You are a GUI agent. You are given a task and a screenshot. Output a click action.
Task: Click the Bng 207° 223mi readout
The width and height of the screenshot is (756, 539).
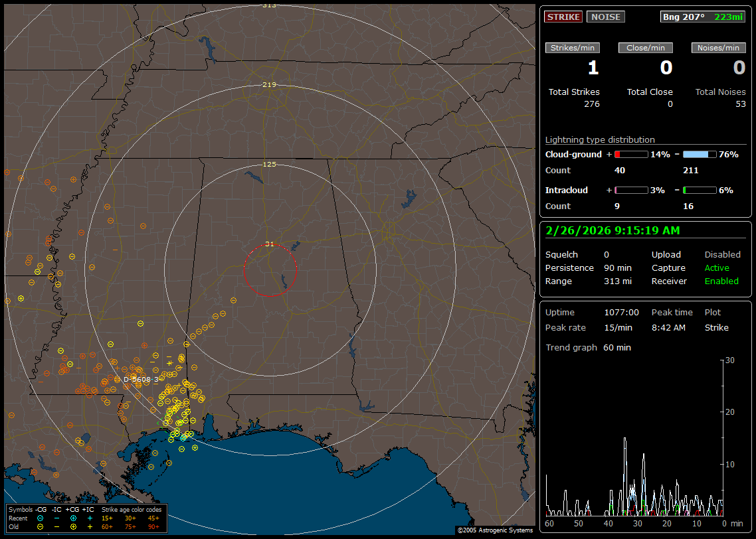coord(702,17)
